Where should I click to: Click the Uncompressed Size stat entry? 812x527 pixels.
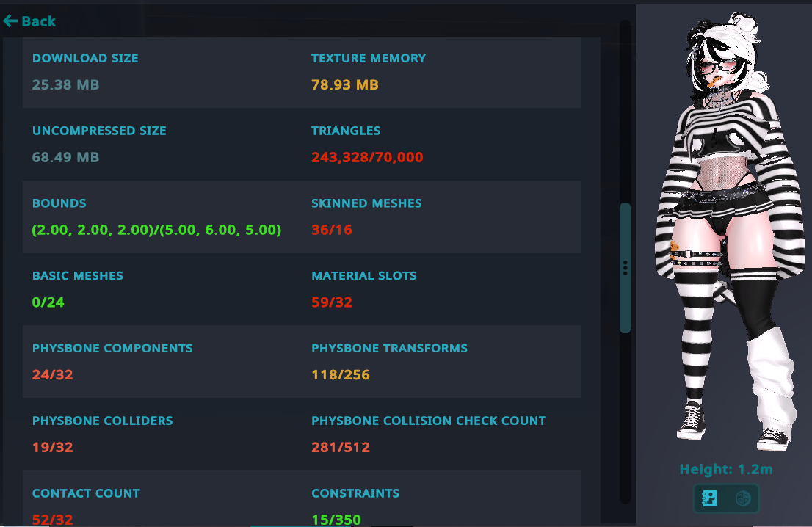(99, 144)
